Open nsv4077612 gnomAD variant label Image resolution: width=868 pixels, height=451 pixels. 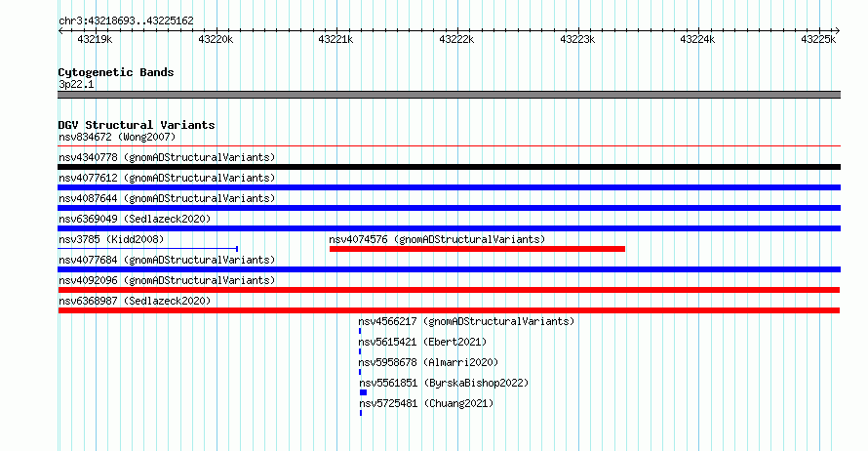tap(167, 178)
